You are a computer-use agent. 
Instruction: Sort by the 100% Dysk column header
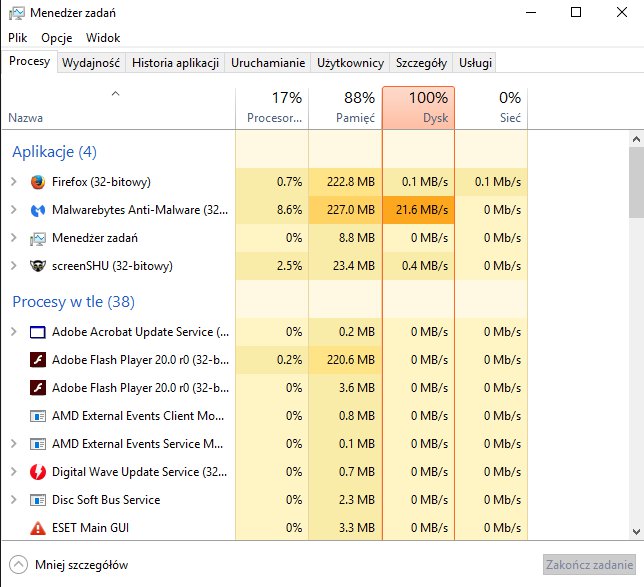click(x=419, y=108)
